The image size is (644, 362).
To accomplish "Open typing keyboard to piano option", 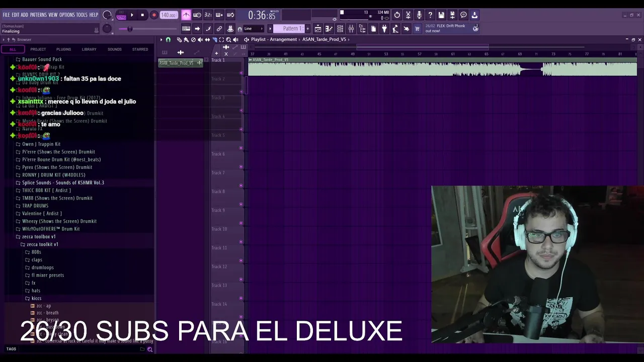I will (x=186, y=29).
